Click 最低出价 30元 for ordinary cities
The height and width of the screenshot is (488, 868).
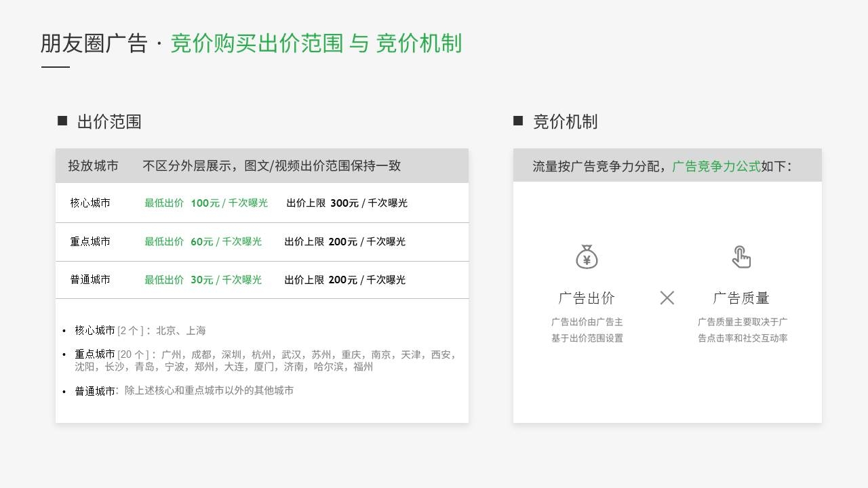(x=203, y=279)
